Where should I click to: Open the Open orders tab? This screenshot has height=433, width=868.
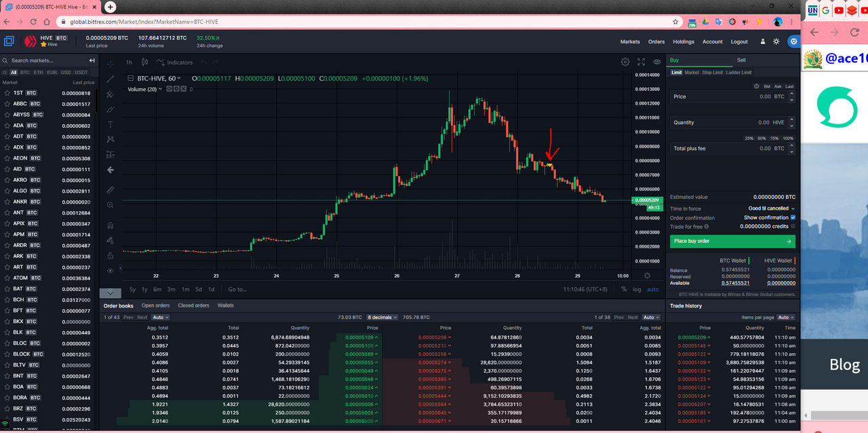click(155, 305)
